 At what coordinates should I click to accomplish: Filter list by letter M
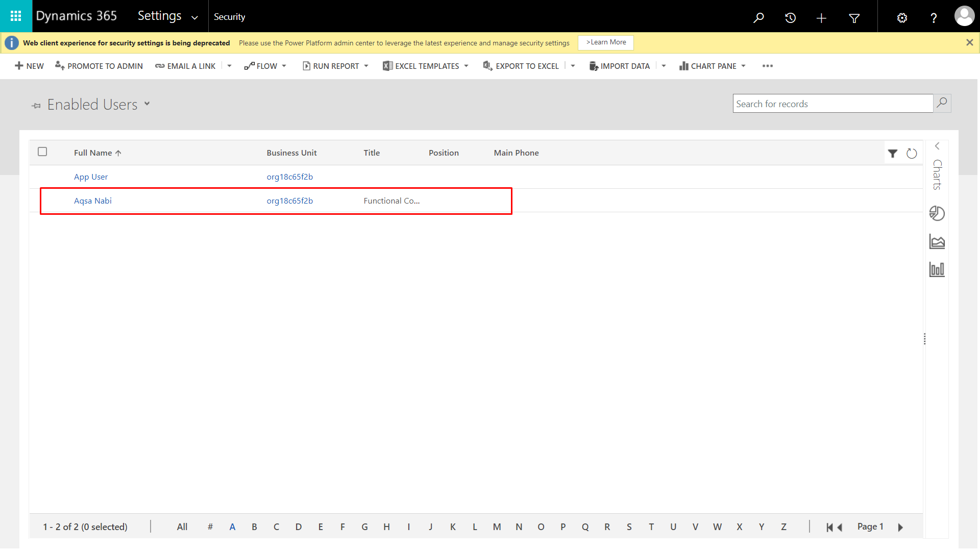(497, 527)
